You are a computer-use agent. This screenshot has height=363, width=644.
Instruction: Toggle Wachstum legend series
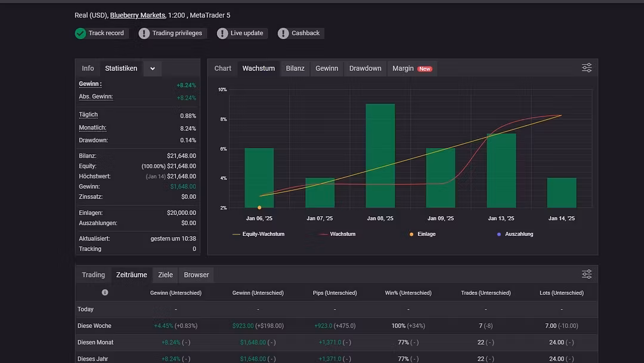338,234
